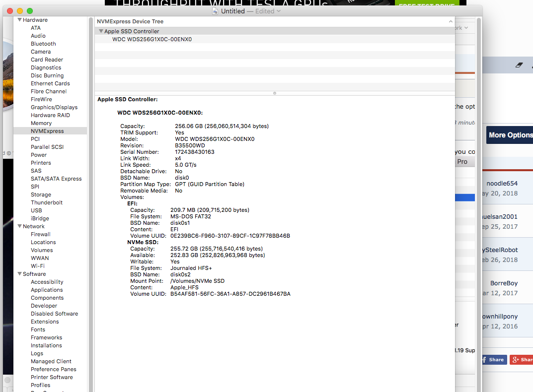Image resolution: width=533 pixels, height=392 pixels.
Task: Collapse the Hardware section triangle
Action: pyautogui.click(x=19, y=20)
